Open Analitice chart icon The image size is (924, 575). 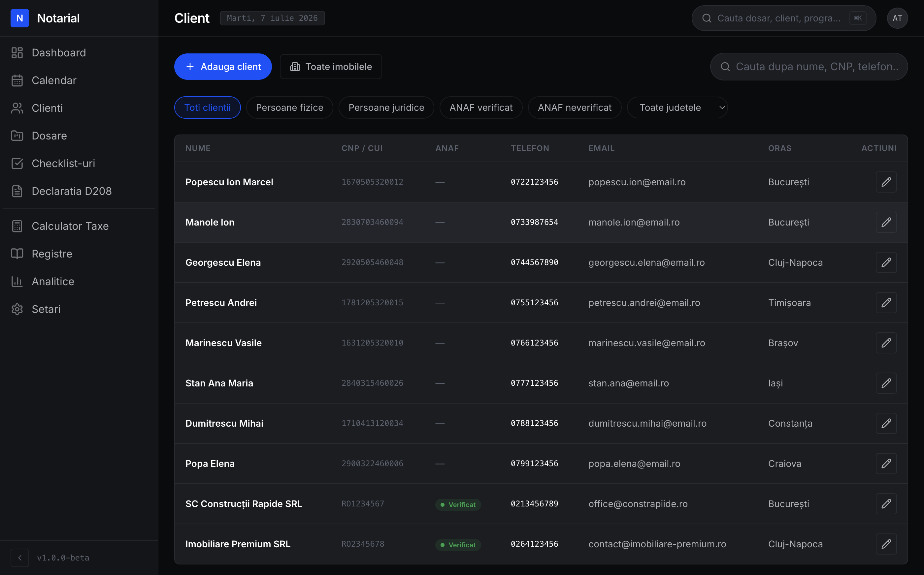point(17,282)
